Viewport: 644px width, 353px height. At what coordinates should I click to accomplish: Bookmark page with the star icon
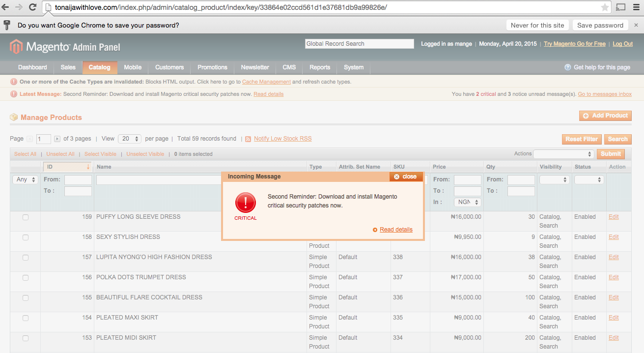[605, 7]
